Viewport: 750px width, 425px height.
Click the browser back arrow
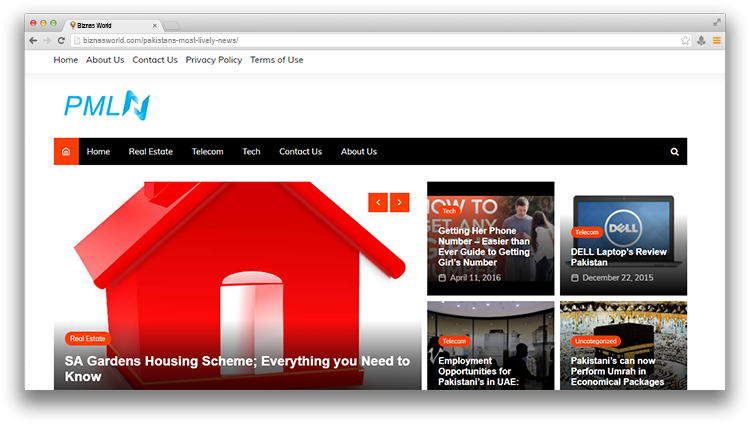point(33,41)
